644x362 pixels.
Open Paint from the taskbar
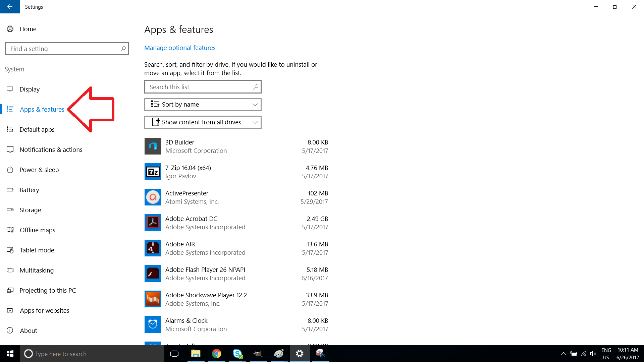[279, 354]
